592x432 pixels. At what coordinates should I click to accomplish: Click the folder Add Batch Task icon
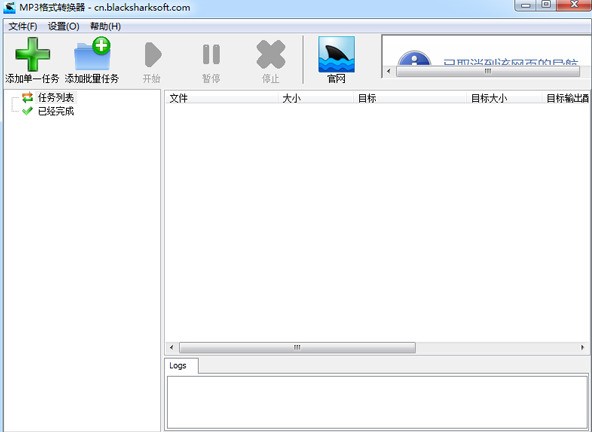pos(92,53)
